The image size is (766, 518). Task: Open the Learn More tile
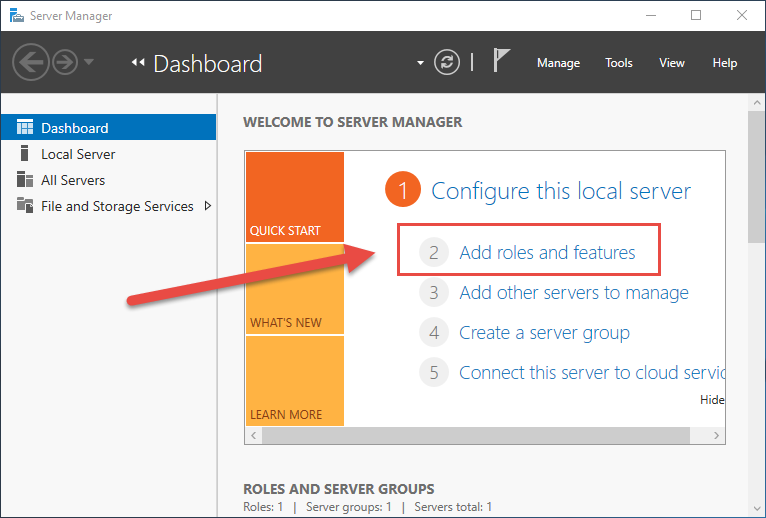point(295,381)
